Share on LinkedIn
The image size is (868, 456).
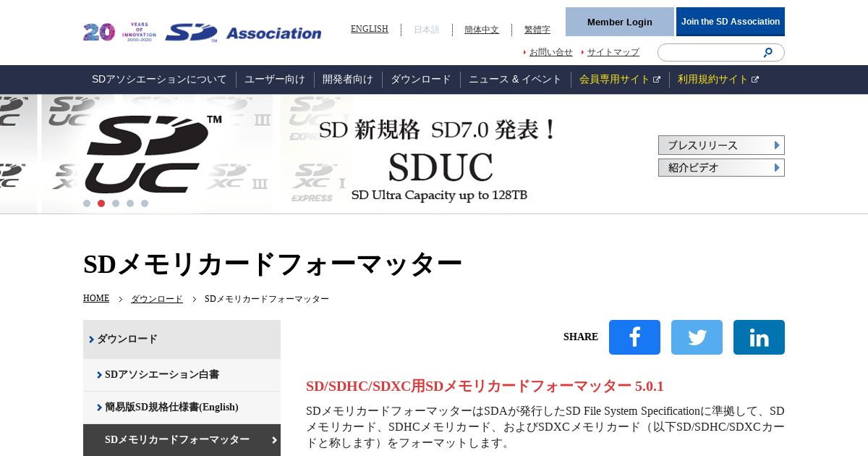[759, 337]
